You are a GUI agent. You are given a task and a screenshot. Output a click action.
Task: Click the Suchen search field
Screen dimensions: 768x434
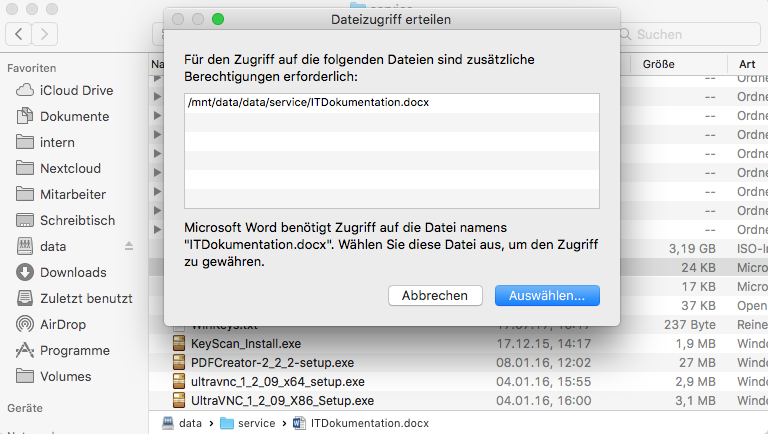tap(690, 34)
